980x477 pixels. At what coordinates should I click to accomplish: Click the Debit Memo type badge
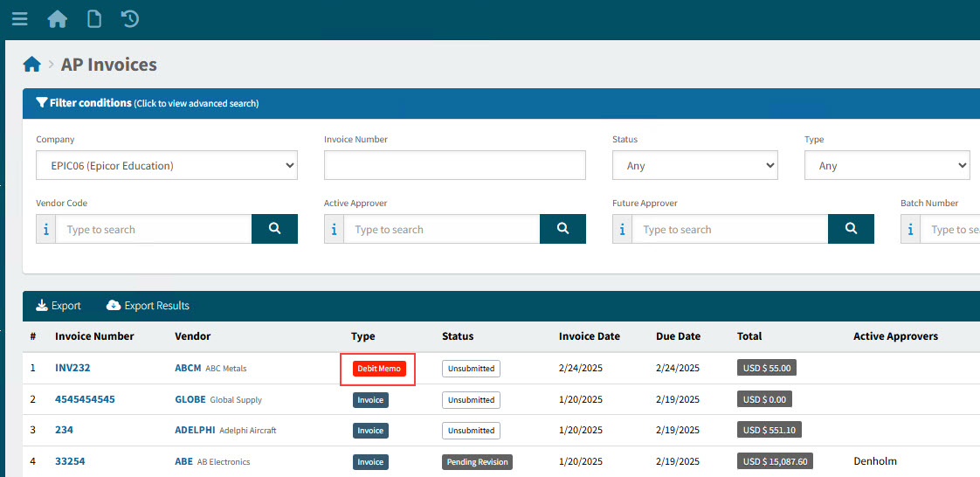[379, 369]
